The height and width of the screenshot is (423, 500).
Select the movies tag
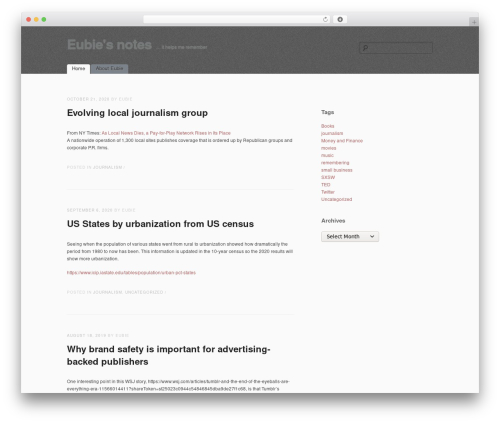[x=329, y=148]
